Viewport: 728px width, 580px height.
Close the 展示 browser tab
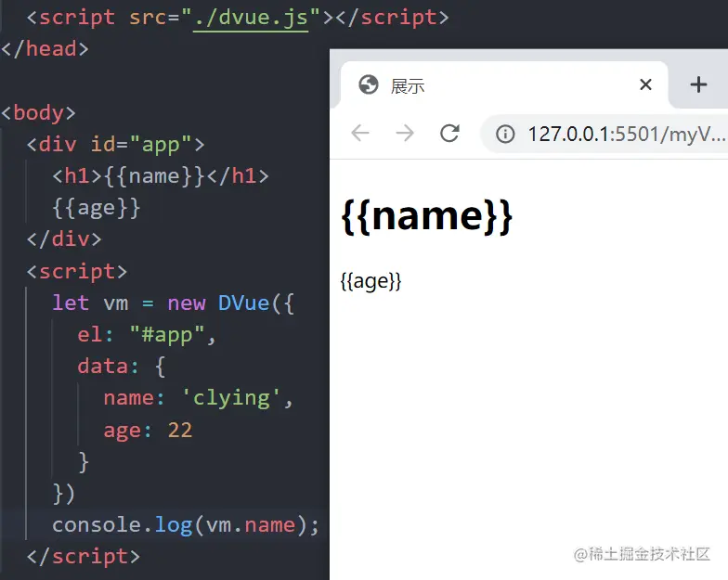[x=645, y=84]
